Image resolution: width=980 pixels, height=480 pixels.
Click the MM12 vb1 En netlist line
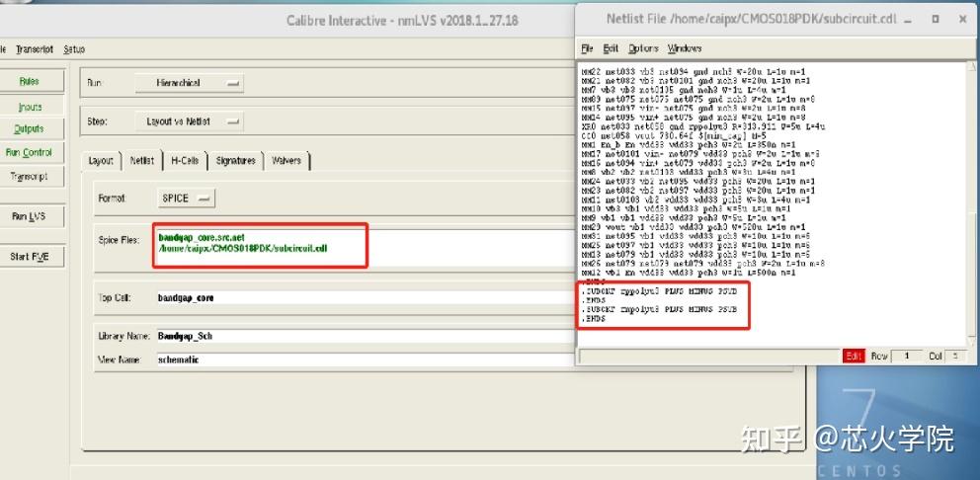coord(689,274)
